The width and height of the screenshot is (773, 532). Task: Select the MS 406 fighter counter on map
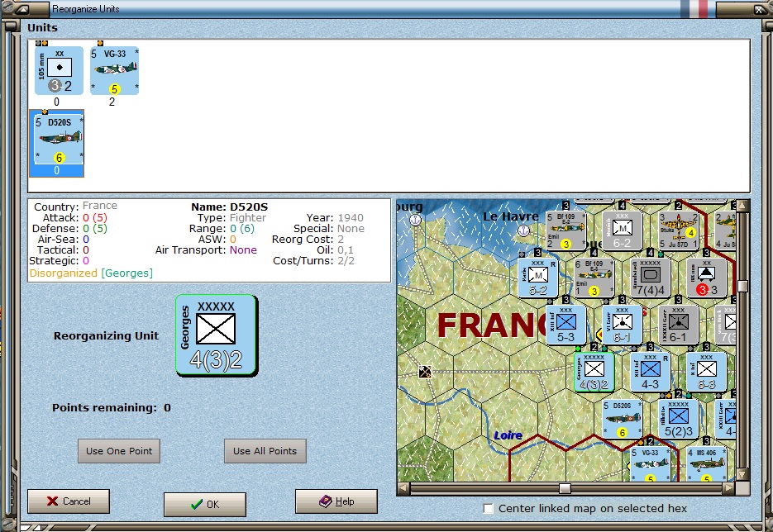(x=706, y=464)
